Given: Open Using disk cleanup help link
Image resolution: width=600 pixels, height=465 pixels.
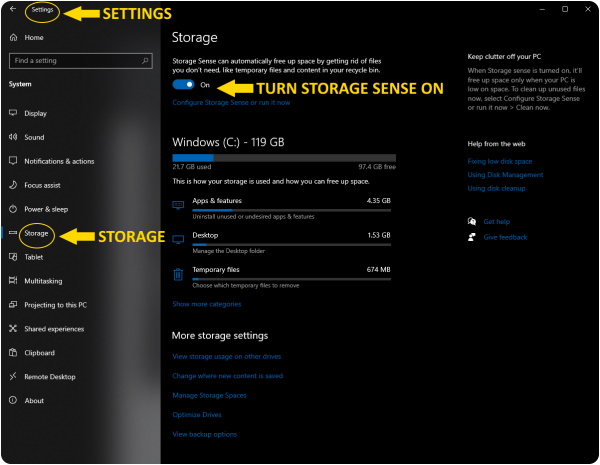Looking at the screenshot, I should [x=496, y=188].
